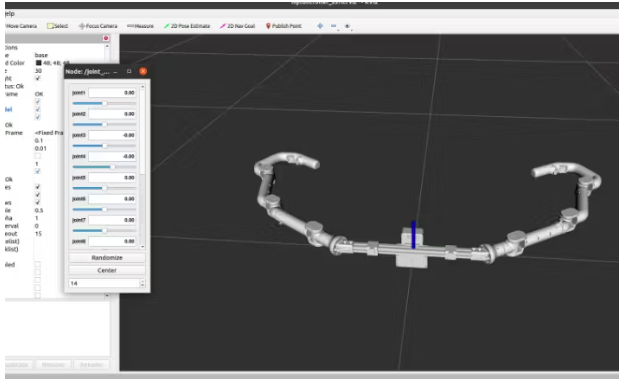This screenshot has height=387, width=624.
Task: Click the minus remove-tool icon in toolbar
Action: [333, 26]
